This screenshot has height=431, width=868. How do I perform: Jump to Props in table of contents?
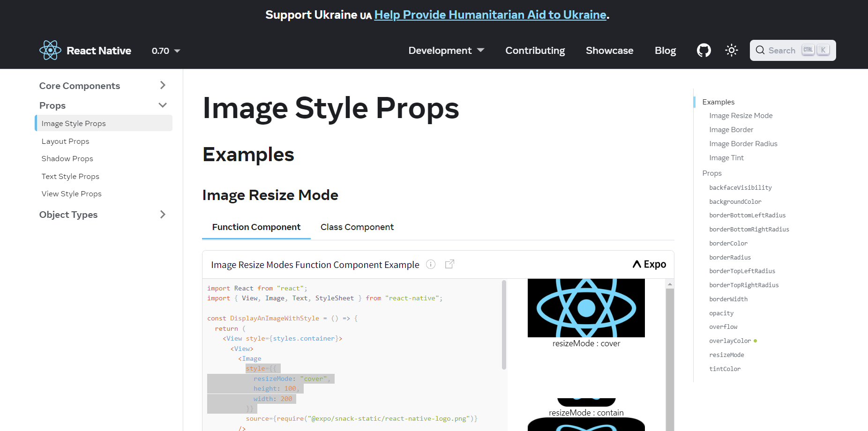pos(711,173)
